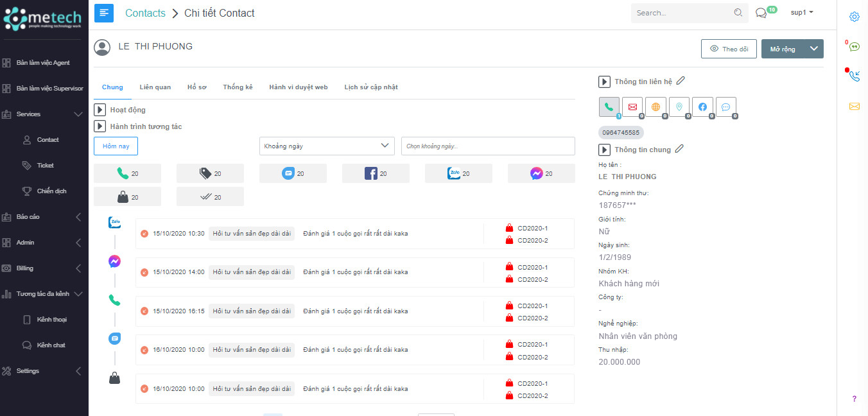Viewport: 868px width, 416px height.
Task: Click the Hôm nay button
Action: click(116, 146)
